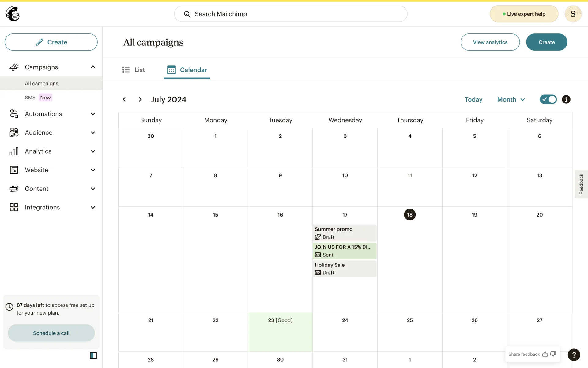The width and height of the screenshot is (588, 368).
Task: Click the View analytics button
Action: click(x=490, y=42)
